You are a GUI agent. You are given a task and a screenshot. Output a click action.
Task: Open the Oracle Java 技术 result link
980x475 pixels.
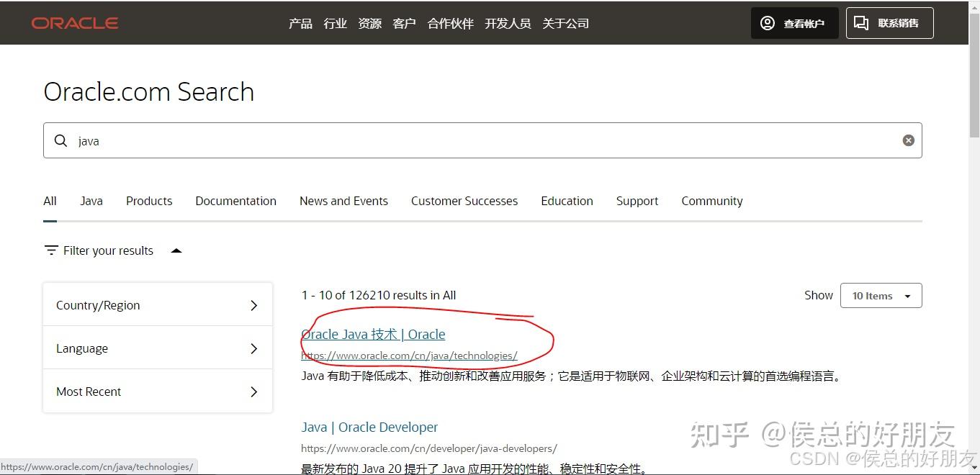coord(373,334)
